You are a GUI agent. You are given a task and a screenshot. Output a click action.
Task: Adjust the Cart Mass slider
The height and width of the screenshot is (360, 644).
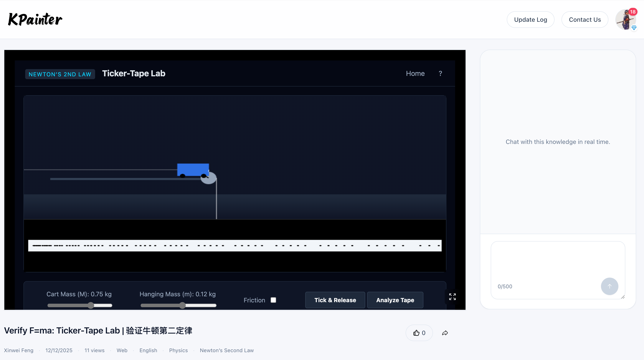pyautogui.click(x=91, y=305)
